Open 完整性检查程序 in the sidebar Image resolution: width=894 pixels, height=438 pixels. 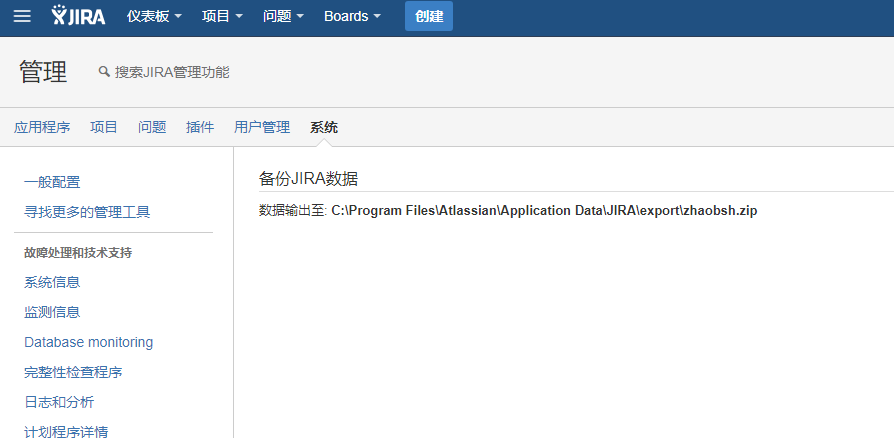click(73, 372)
